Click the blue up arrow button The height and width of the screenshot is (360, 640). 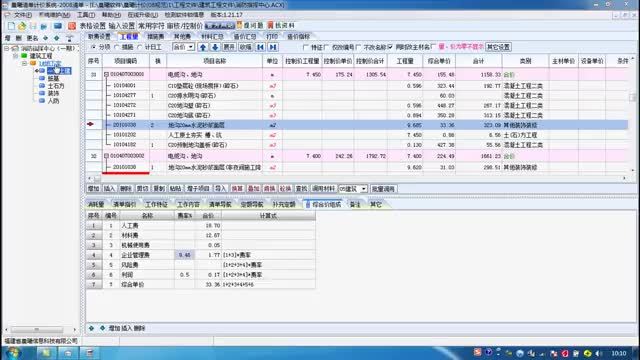coord(203,47)
